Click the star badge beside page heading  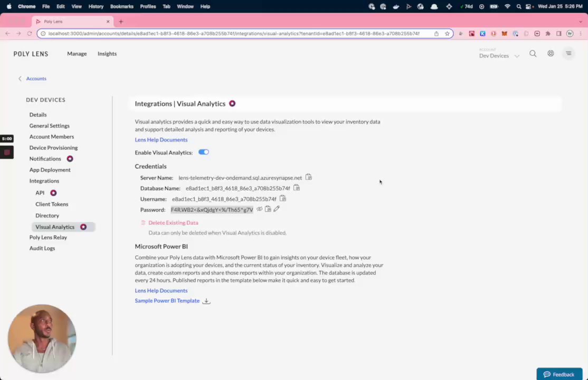(x=232, y=103)
